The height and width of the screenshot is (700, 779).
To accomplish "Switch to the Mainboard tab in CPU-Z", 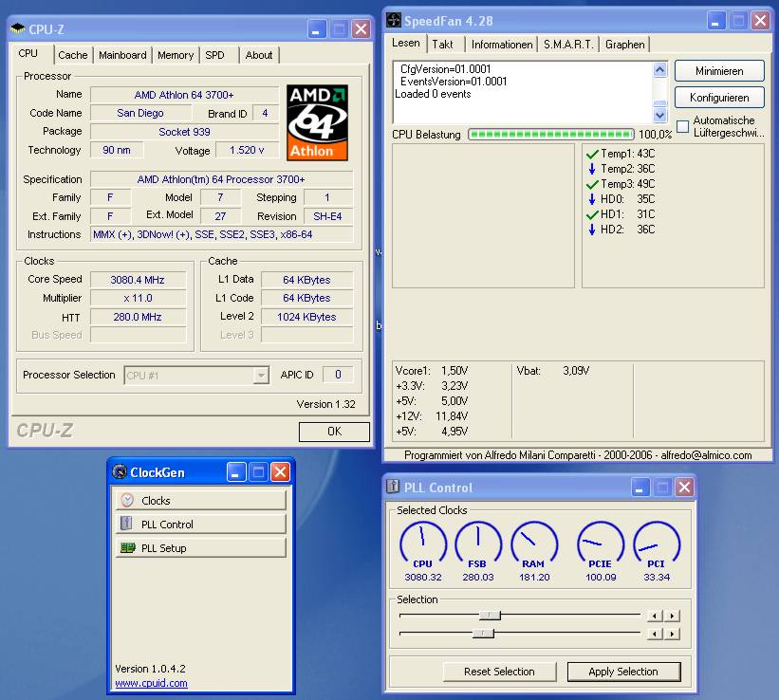I will (122, 55).
